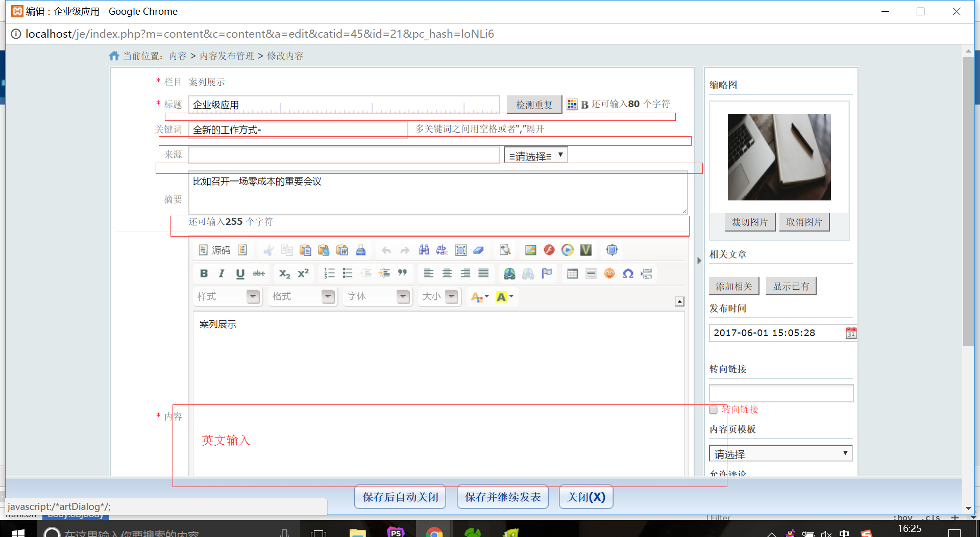The width and height of the screenshot is (980, 537).
Task: Click the 检测重复 button
Action: (534, 105)
